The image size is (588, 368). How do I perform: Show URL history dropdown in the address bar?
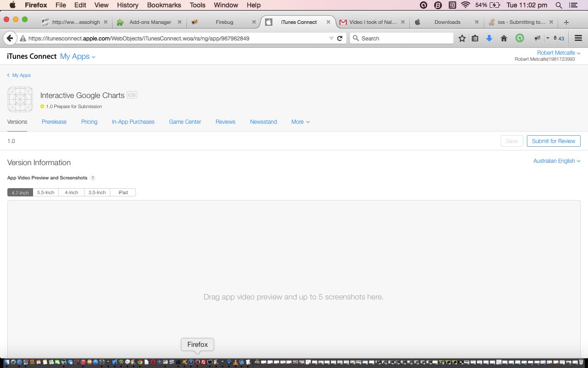click(x=331, y=39)
